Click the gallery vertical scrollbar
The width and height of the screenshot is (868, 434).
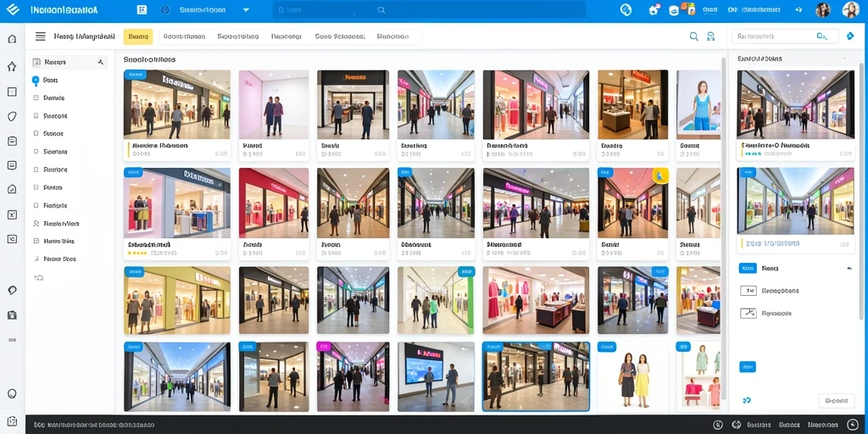click(723, 232)
